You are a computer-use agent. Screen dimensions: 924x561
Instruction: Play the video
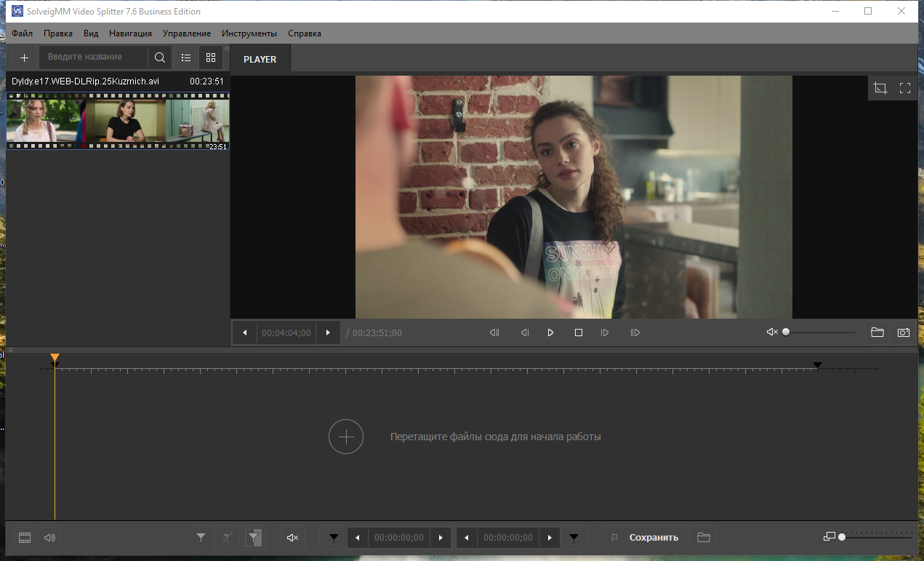tap(550, 333)
